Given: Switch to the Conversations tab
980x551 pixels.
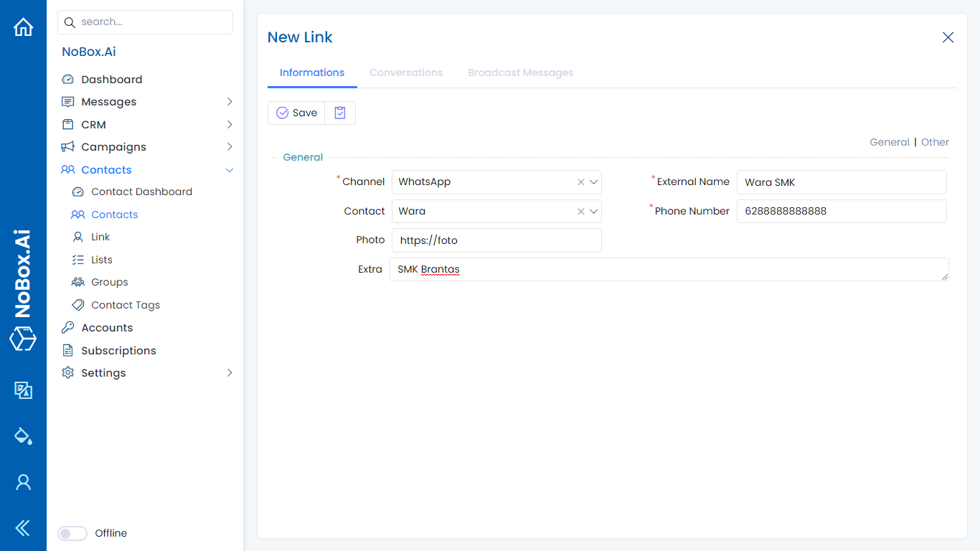Looking at the screenshot, I should (x=406, y=72).
